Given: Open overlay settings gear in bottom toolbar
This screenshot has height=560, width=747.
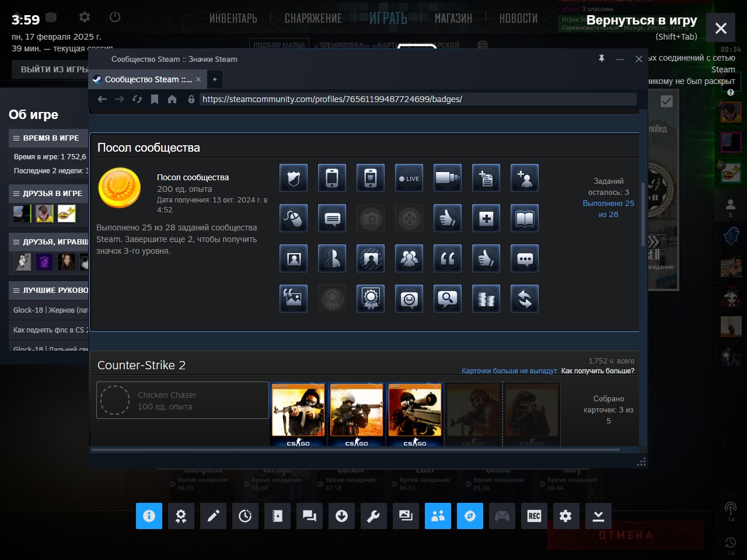Looking at the screenshot, I should pyautogui.click(x=566, y=516).
